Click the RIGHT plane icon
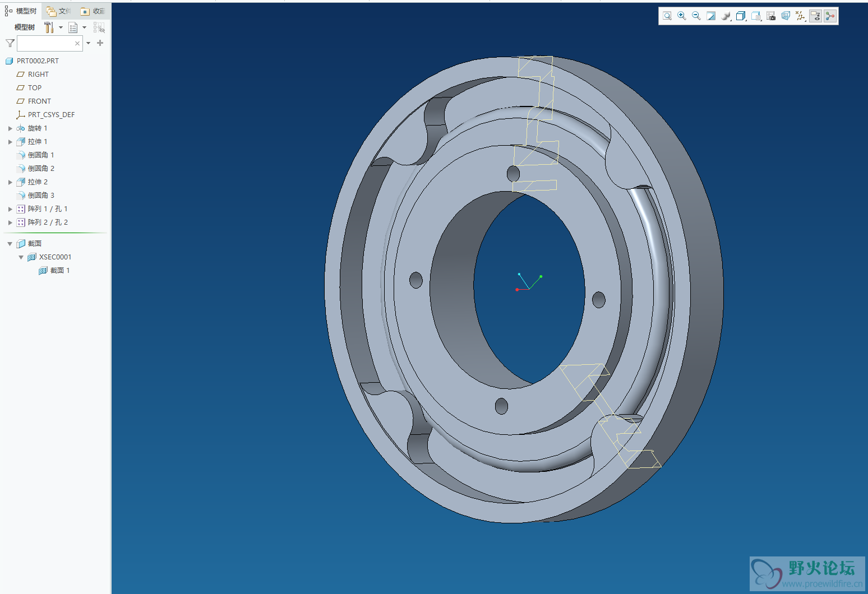 pos(21,75)
